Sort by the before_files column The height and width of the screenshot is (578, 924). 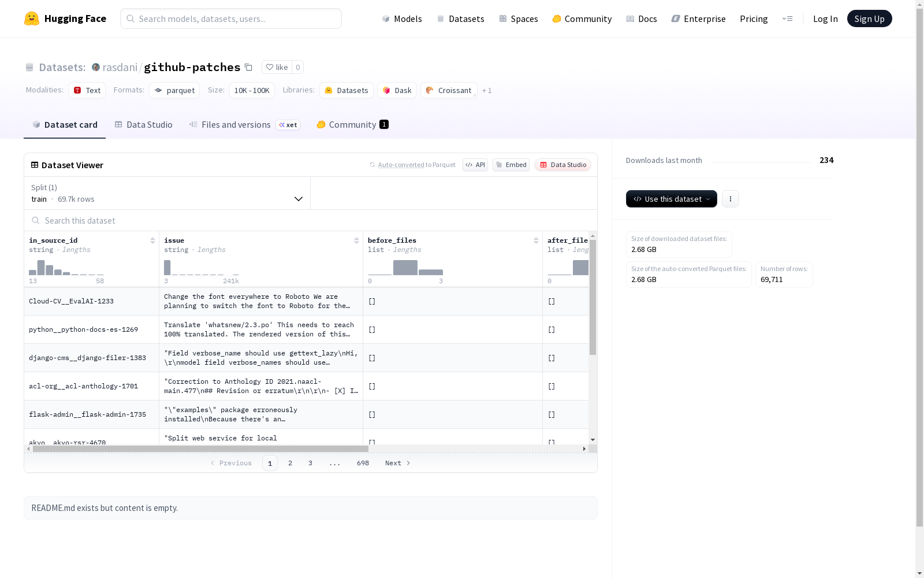(x=536, y=240)
